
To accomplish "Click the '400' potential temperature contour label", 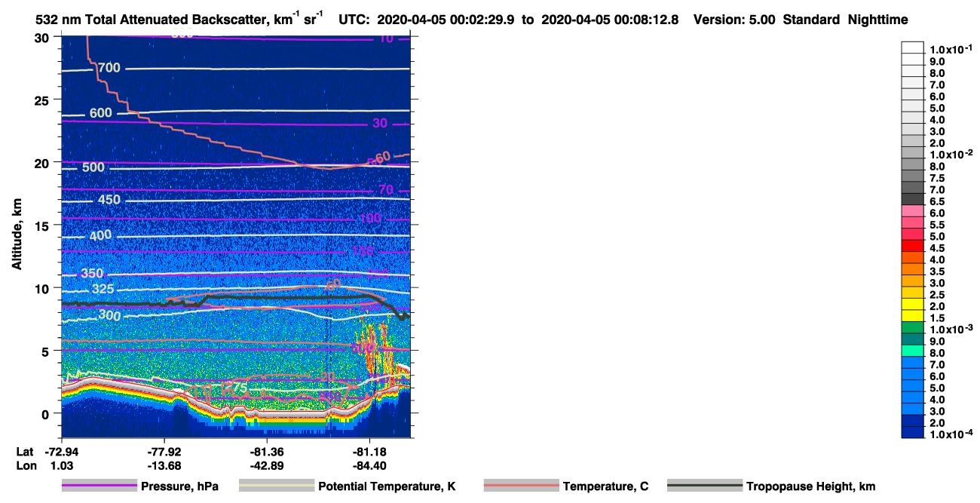I will 100,236.
